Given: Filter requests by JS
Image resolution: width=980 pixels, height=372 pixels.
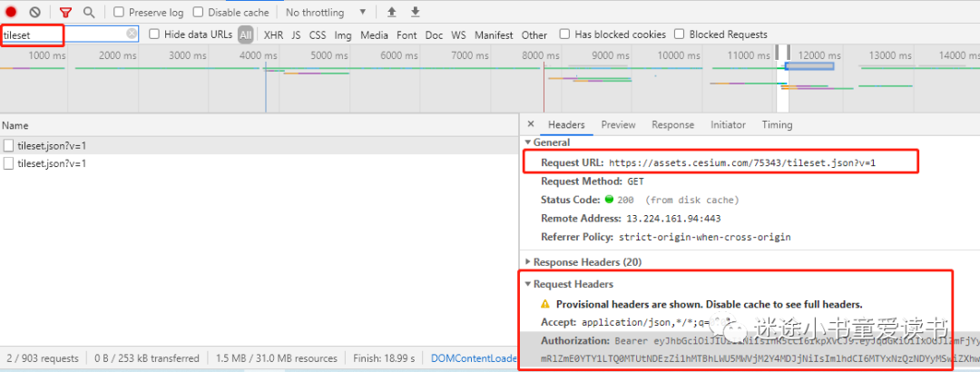Looking at the screenshot, I should (296, 35).
